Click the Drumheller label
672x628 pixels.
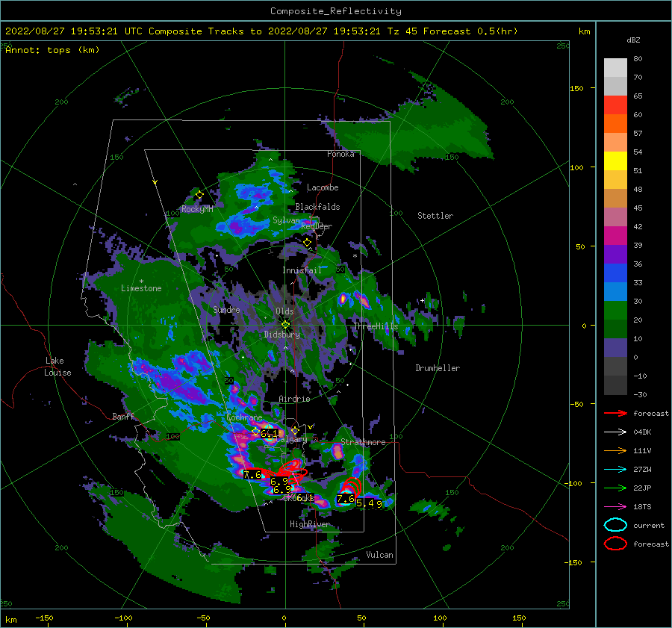click(438, 368)
